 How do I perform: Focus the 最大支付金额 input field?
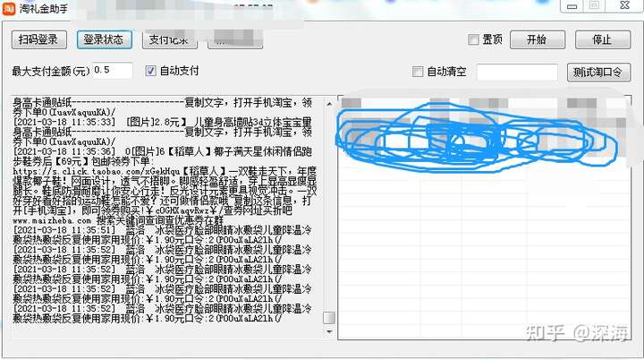tap(113, 71)
